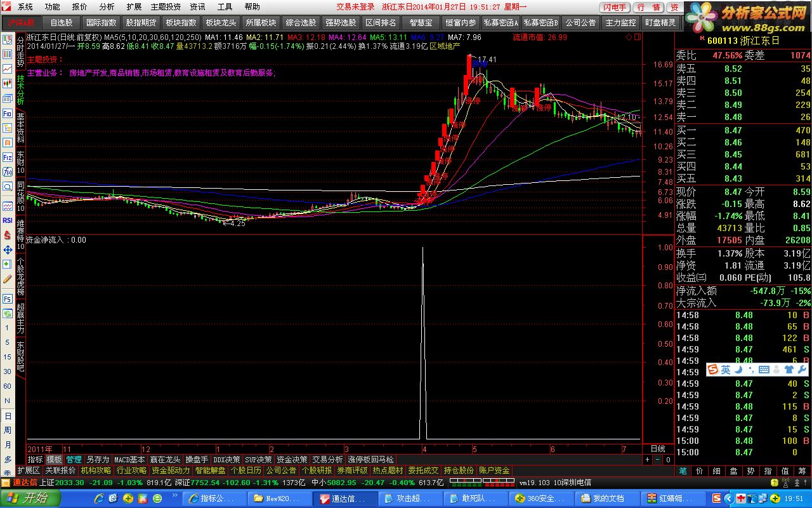Select the 指标 bottom tab
The image size is (812, 508).
(x=36, y=459)
